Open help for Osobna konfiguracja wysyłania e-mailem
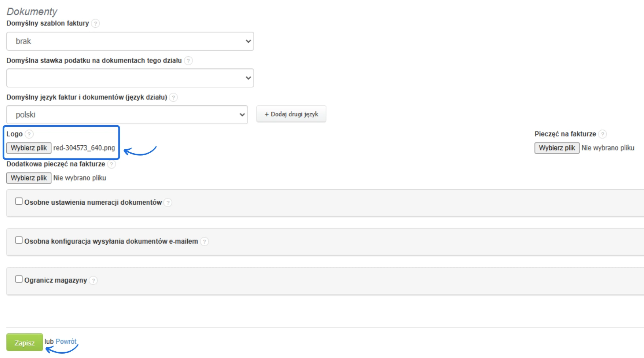 pos(204,242)
